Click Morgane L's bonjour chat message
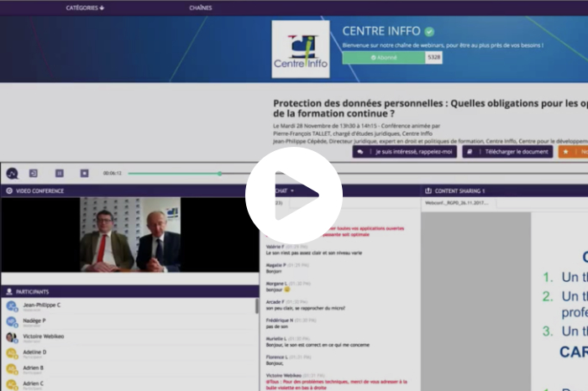The width and height of the screenshot is (588, 391). 288,286
